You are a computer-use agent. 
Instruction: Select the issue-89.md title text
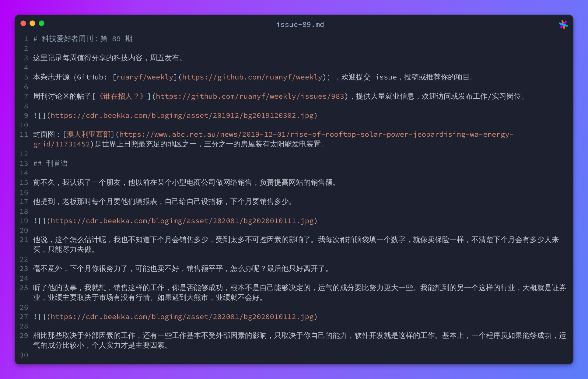coord(300,24)
